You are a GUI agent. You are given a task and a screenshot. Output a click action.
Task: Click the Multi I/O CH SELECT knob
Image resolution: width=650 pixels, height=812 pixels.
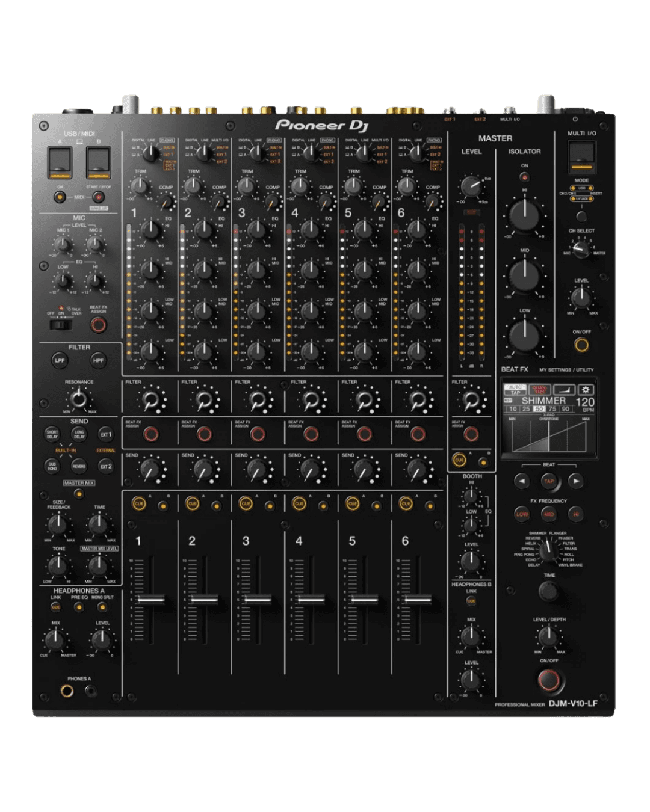coord(581,250)
